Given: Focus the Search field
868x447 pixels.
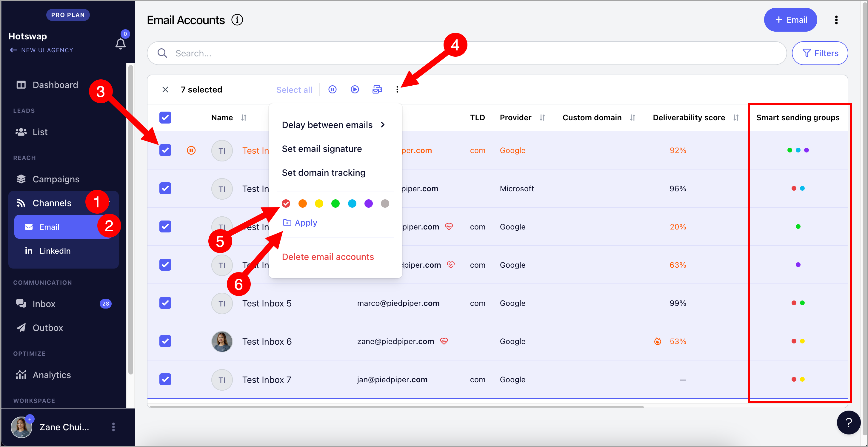Looking at the screenshot, I should pyautogui.click(x=467, y=53).
